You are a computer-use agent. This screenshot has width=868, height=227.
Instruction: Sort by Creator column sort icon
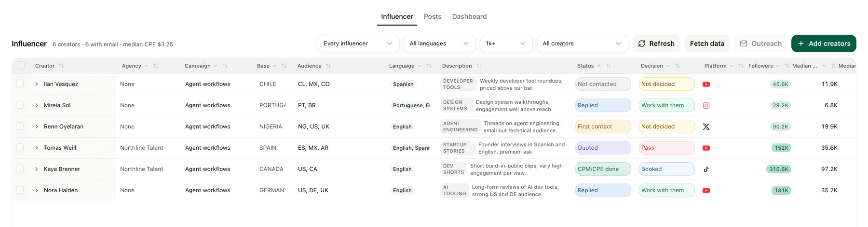tap(61, 66)
